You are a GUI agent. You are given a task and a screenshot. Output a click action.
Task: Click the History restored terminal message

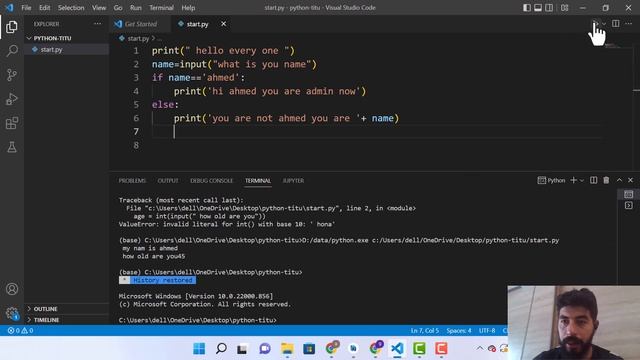[x=158, y=280]
